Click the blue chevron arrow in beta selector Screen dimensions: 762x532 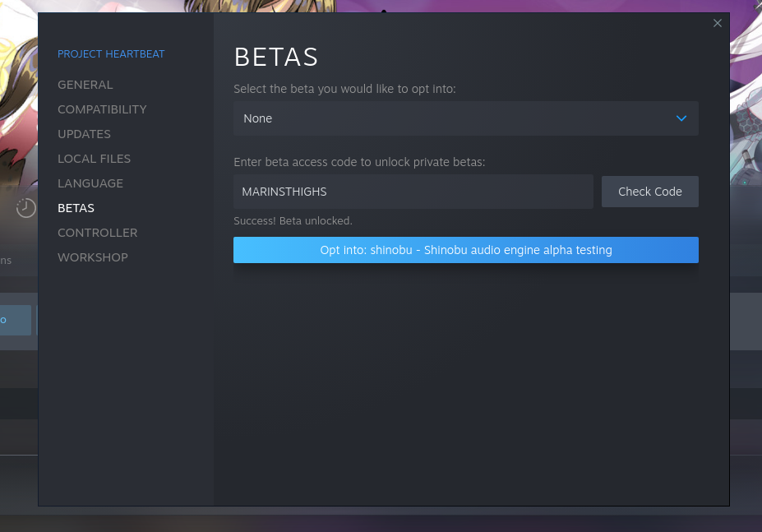(681, 118)
